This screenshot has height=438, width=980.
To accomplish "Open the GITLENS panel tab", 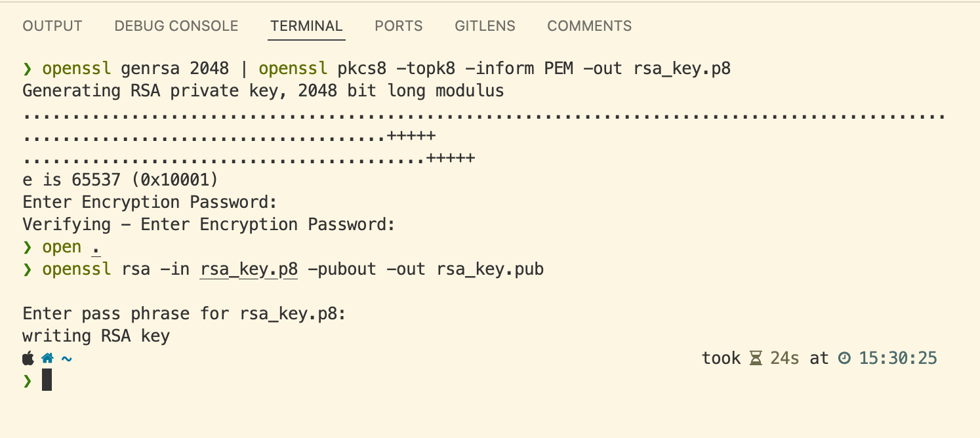I will (485, 26).
